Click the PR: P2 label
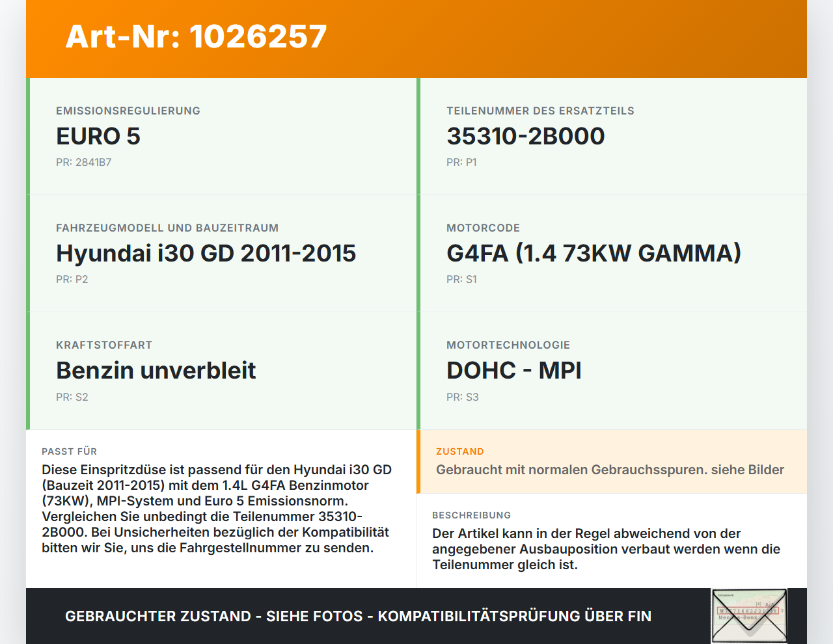The width and height of the screenshot is (833, 644). pyautogui.click(x=72, y=280)
